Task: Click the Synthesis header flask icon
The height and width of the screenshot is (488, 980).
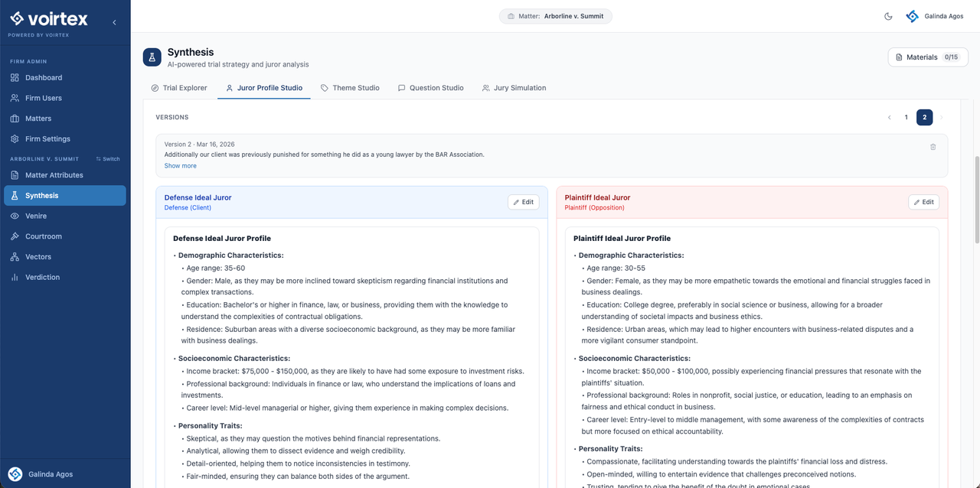Action: pyautogui.click(x=152, y=57)
